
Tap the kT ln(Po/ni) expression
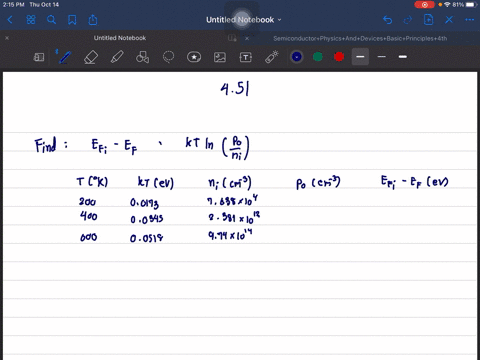[x=218, y=147]
